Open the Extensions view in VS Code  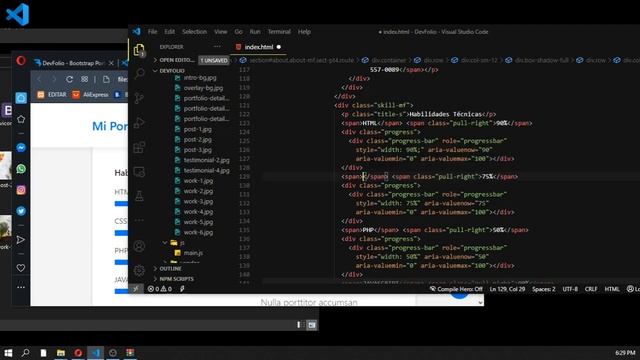point(139,147)
